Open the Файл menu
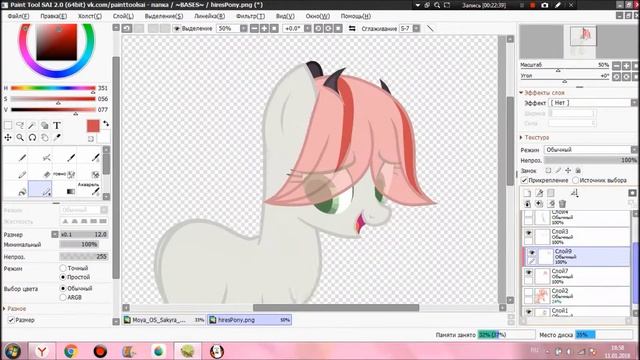The width and height of the screenshot is (640, 360). tap(18, 16)
